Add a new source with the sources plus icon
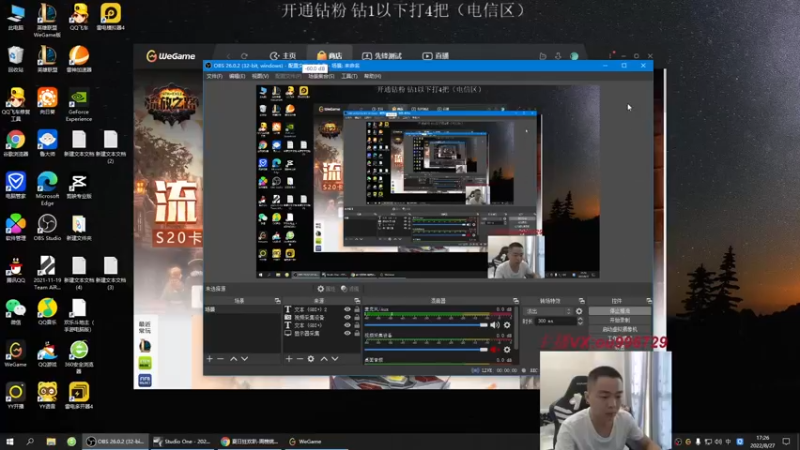The width and height of the screenshot is (800, 450). tap(289, 359)
